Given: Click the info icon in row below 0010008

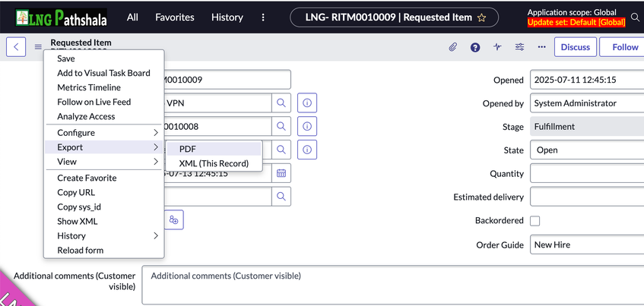Looking at the screenshot, I should pos(307,150).
